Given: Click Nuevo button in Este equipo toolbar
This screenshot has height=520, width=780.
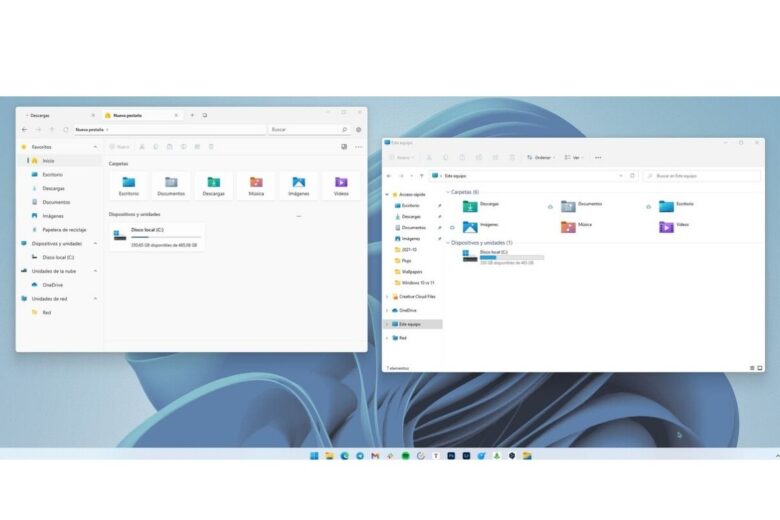Looking at the screenshot, I should (401, 158).
